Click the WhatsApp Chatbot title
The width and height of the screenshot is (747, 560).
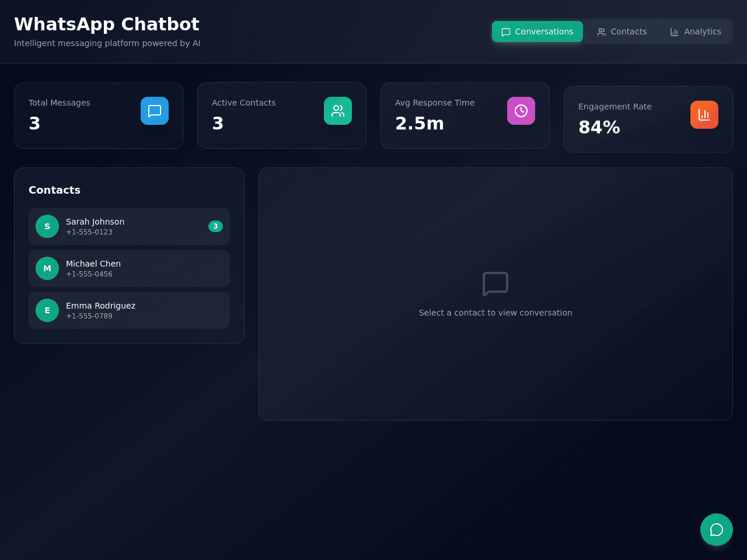tap(107, 24)
